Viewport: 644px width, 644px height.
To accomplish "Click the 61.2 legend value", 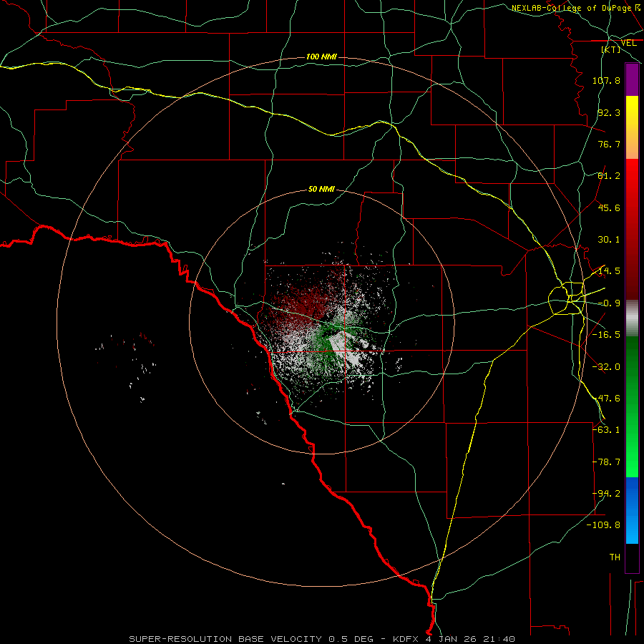I will [609, 176].
